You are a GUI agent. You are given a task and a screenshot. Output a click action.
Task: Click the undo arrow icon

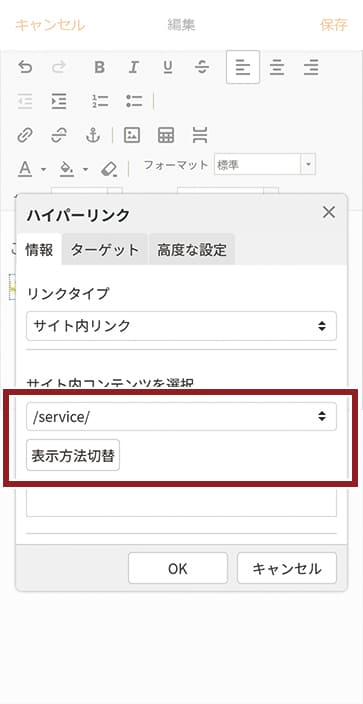(x=25, y=67)
